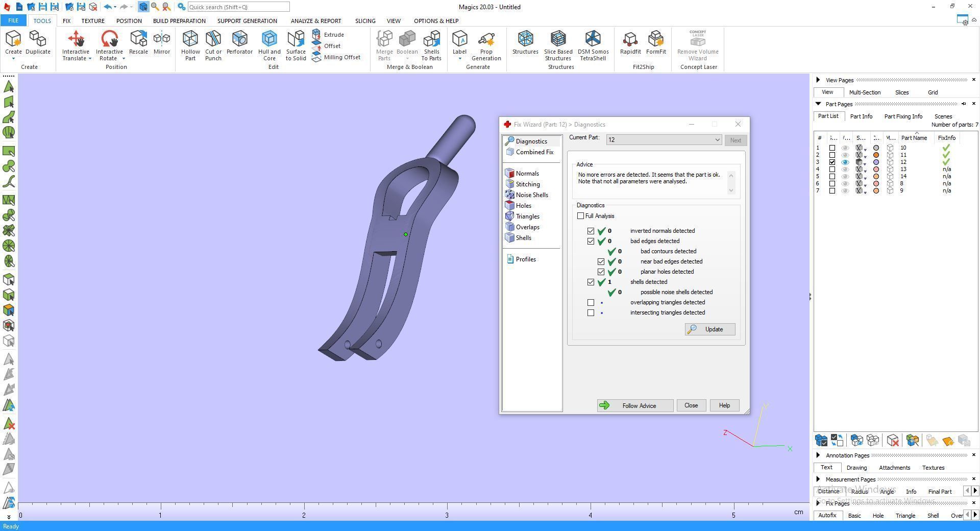Toggle shells detected checkbox
Viewport: 980px width, 531px height.
point(591,282)
